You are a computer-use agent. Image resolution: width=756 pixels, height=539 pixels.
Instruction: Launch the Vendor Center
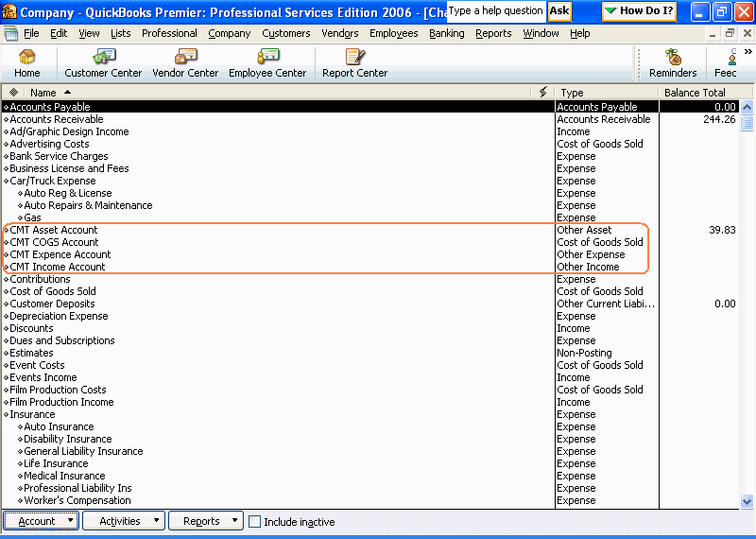coord(185,63)
